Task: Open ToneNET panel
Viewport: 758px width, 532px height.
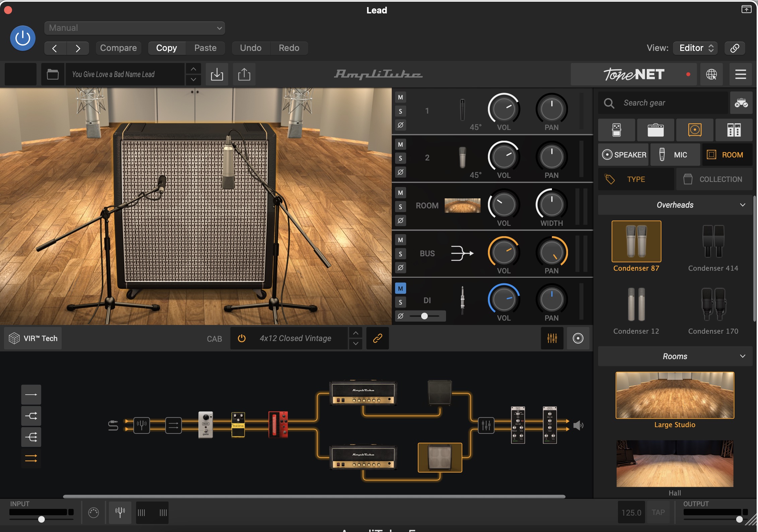Action: click(x=633, y=74)
